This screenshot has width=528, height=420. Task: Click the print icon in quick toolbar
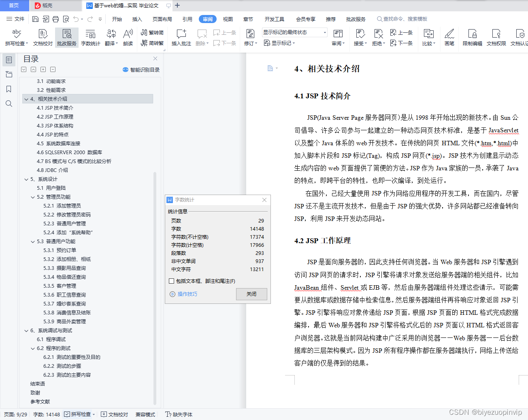point(55,19)
